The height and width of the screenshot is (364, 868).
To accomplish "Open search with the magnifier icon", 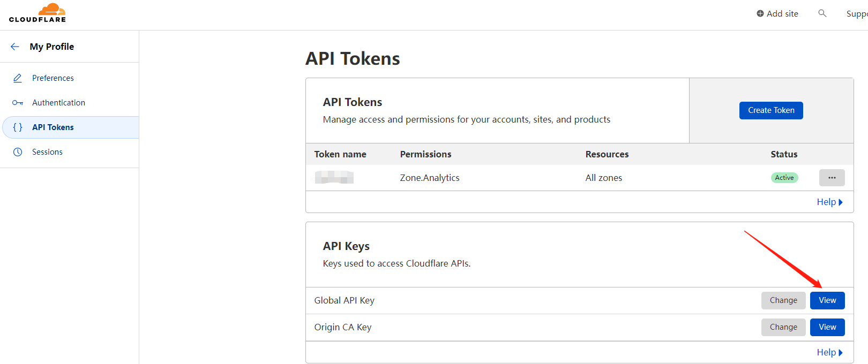I will (x=822, y=13).
